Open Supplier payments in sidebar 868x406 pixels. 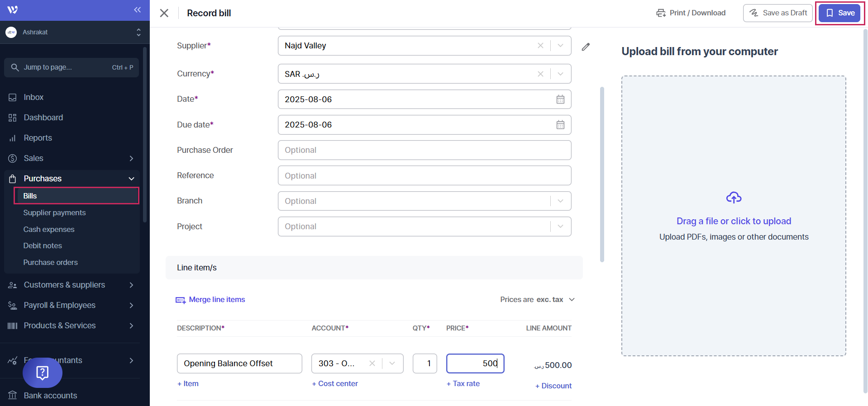click(x=54, y=212)
